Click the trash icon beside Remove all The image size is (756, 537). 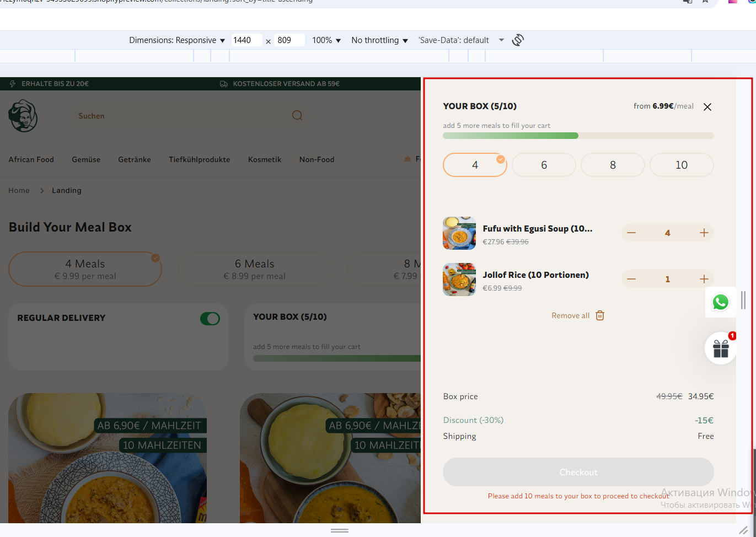(x=600, y=315)
